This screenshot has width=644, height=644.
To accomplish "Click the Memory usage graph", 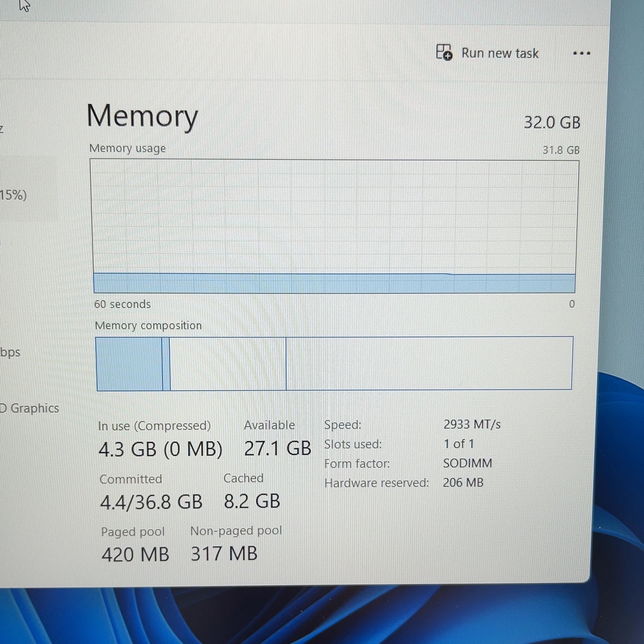I will (334, 227).
